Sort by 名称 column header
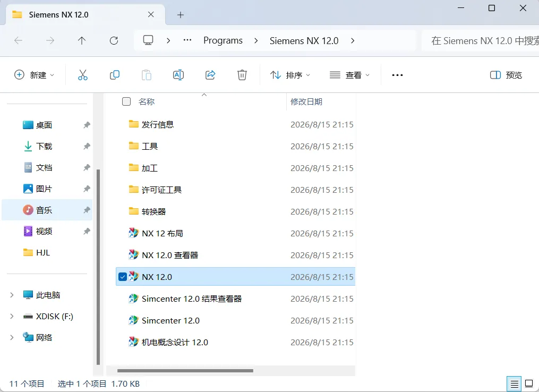 [147, 101]
